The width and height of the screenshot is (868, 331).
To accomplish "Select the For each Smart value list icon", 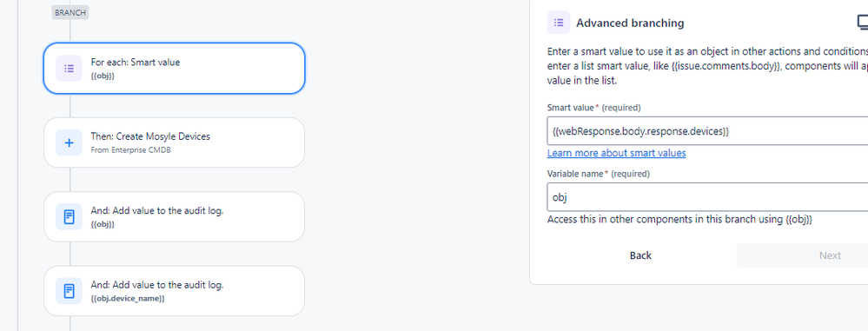I will tap(70, 69).
